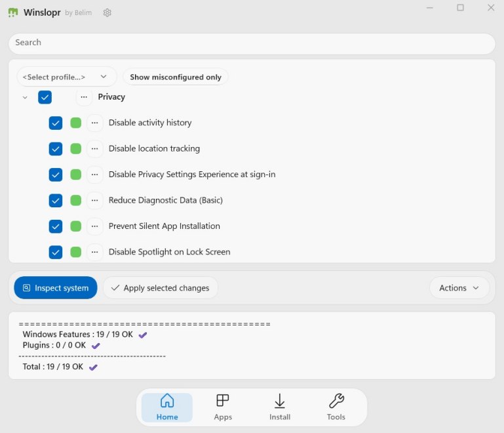Click green status square for Disable activity history

(x=76, y=123)
